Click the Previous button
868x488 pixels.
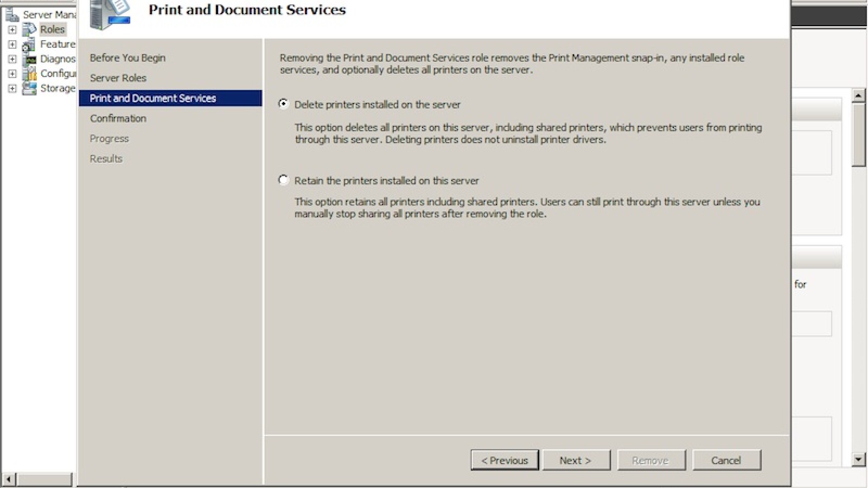tap(504, 460)
